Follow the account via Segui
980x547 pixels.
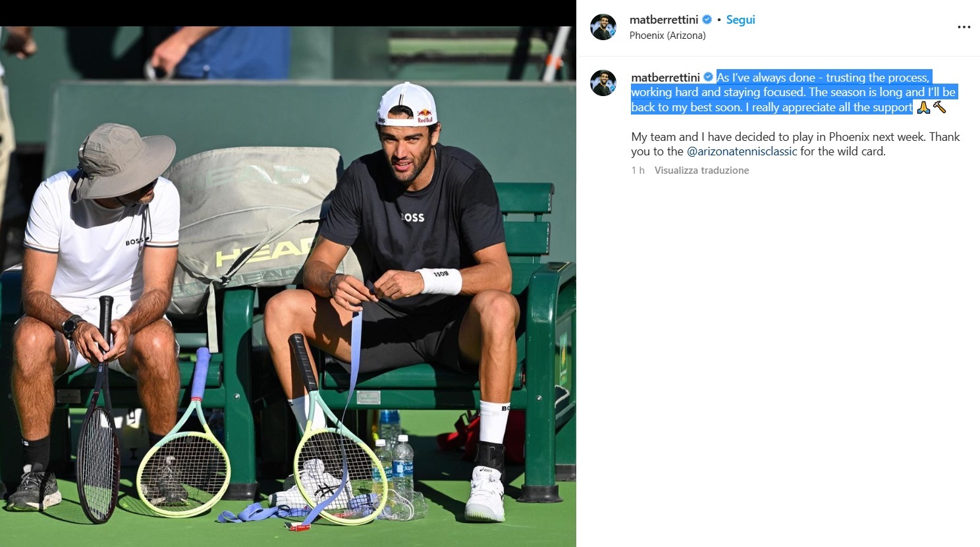click(740, 20)
